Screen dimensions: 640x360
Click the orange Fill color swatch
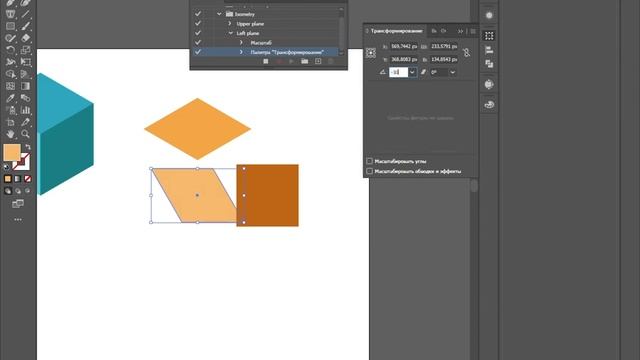click(12, 152)
